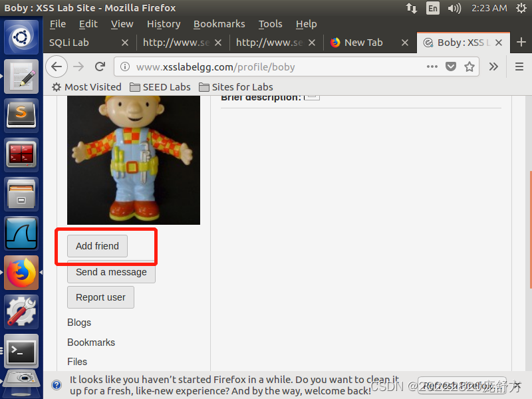Viewport: 532px width, 399px height.
Task: Close the New Tab tab
Action: pos(404,43)
